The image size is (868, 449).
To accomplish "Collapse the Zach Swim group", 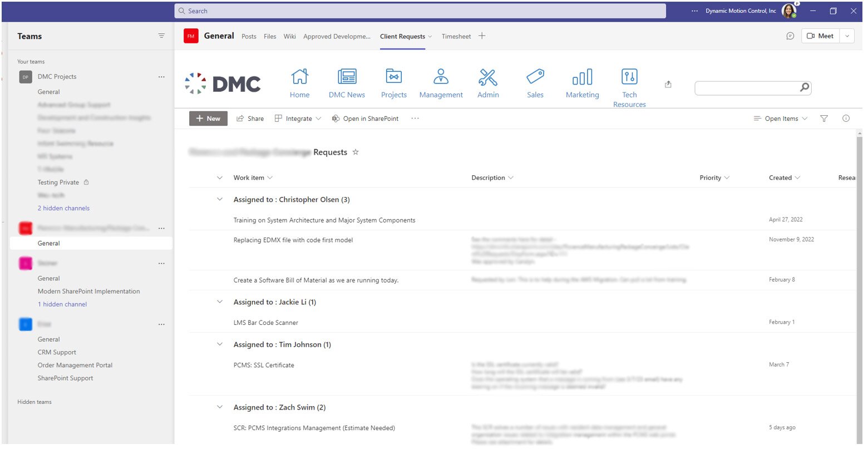I will (x=220, y=407).
